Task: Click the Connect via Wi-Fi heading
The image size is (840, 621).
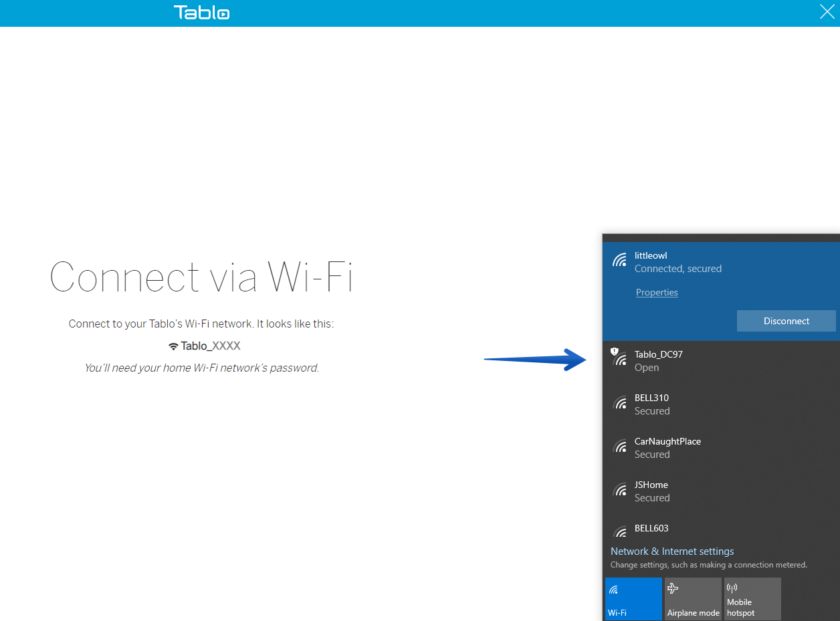Action: click(201, 277)
